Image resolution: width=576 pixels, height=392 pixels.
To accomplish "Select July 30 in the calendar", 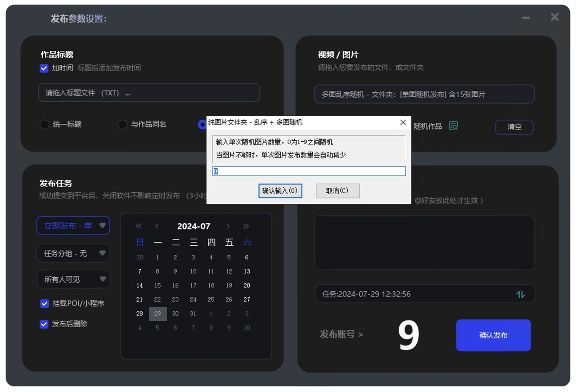I will (x=175, y=314).
